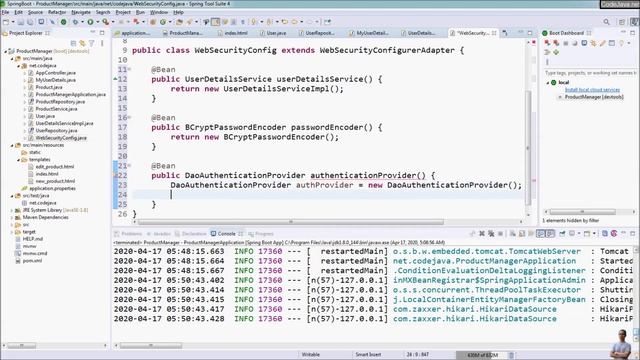This screenshot has width=640, height=360.
Task: Click the pencil edit icon in Boot Dashboard
Action: 602,43
